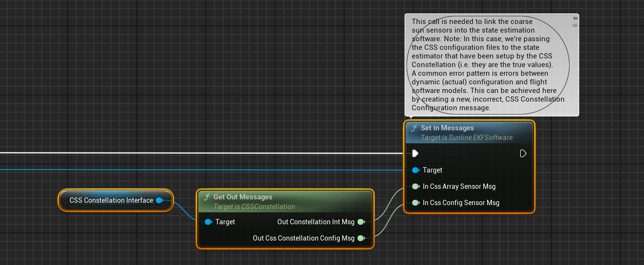Click the In Css Array Sensor Msg pin
This screenshot has width=644, height=265.
[x=416, y=186]
